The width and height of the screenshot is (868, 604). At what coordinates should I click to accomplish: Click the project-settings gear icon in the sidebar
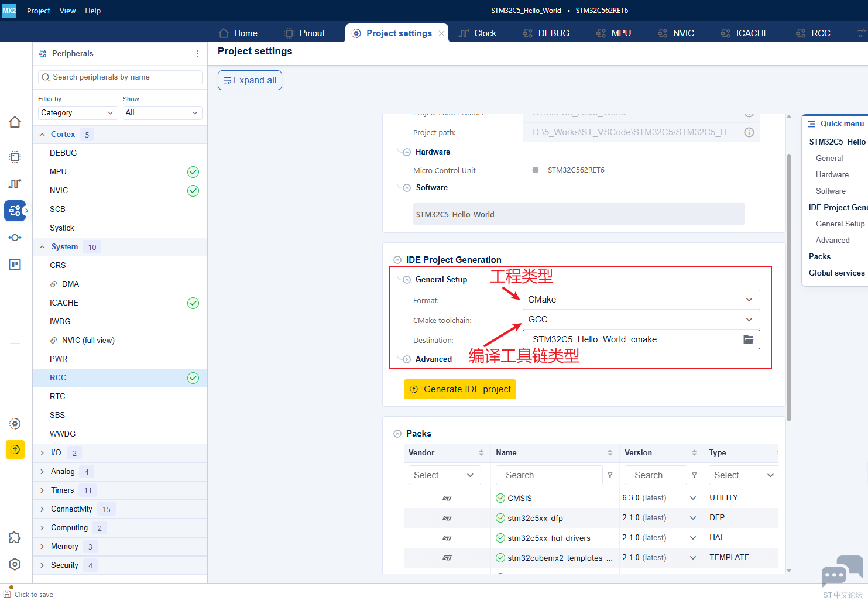click(x=15, y=424)
